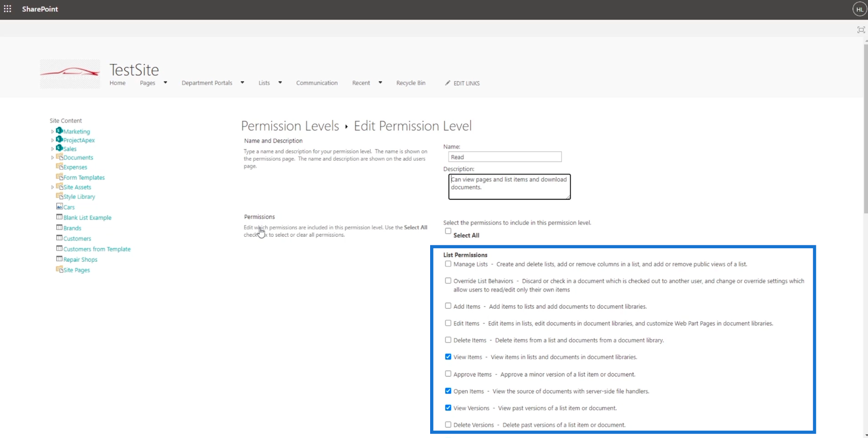The width and height of the screenshot is (868, 438).
Task: Open the Communication navigation item
Action: [317, 83]
